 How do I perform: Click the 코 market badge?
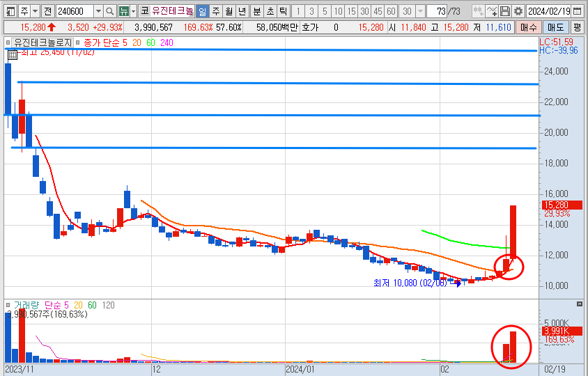(x=145, y=11)
